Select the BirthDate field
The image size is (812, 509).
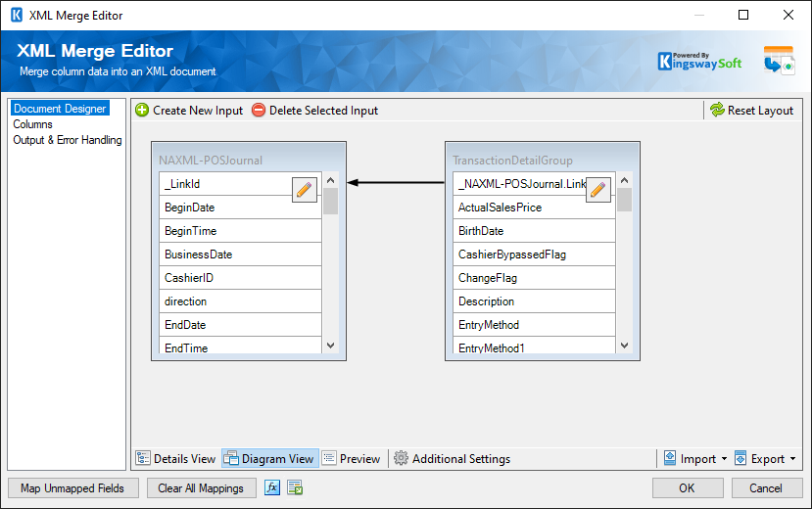click(534, 231)
